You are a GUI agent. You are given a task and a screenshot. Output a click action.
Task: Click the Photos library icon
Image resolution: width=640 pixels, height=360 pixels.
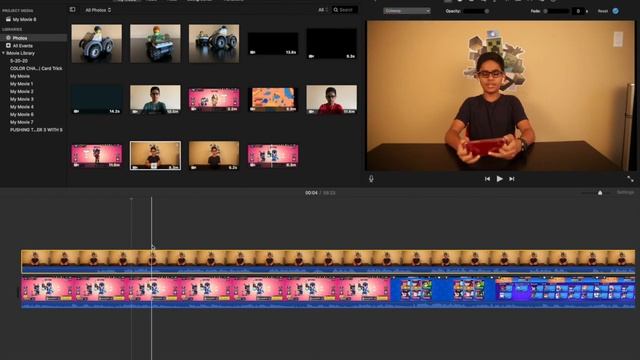pyautogui.click(x=8, y=38)
